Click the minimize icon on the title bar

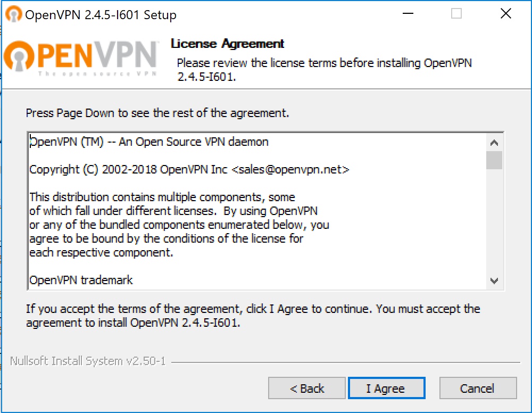coord(407,13)
